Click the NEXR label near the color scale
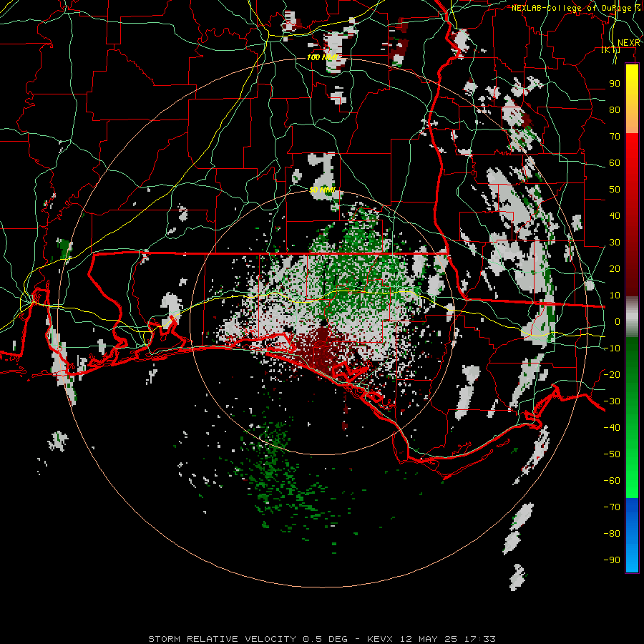Screen dimensions: 644x644 pos(628,43)
